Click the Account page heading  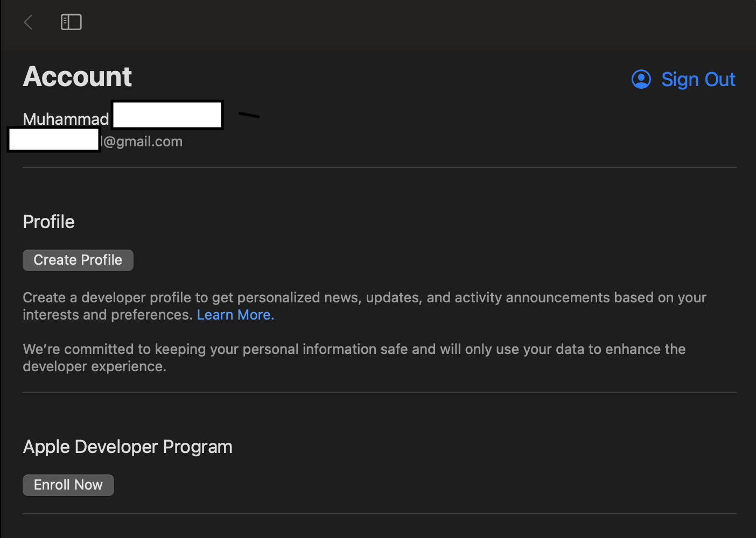pos(78,76)
